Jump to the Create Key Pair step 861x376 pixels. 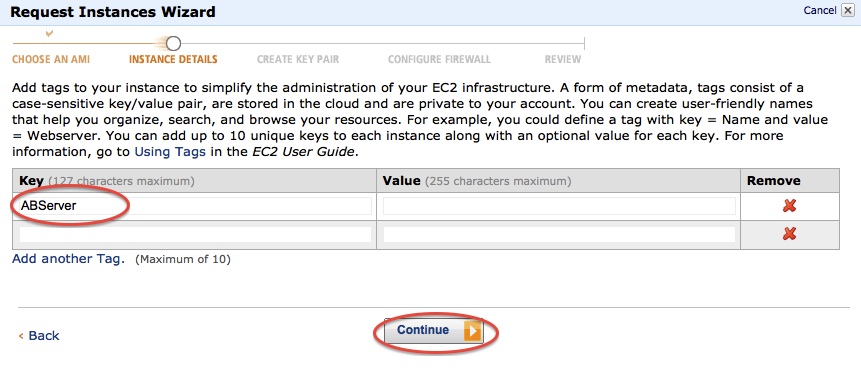(298, 59)
